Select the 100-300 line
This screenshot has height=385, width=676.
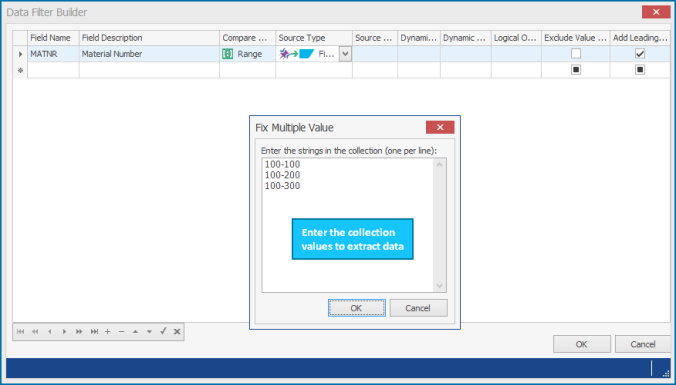282,186
